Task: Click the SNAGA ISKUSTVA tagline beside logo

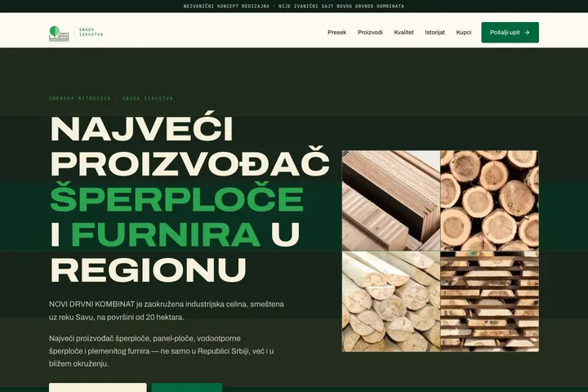Action: 91,32
